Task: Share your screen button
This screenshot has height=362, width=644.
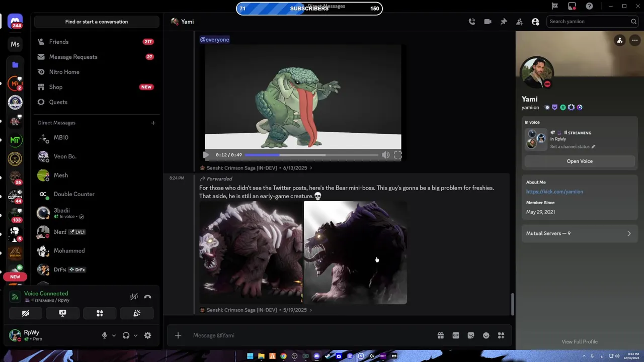Action: click(62, 313)
